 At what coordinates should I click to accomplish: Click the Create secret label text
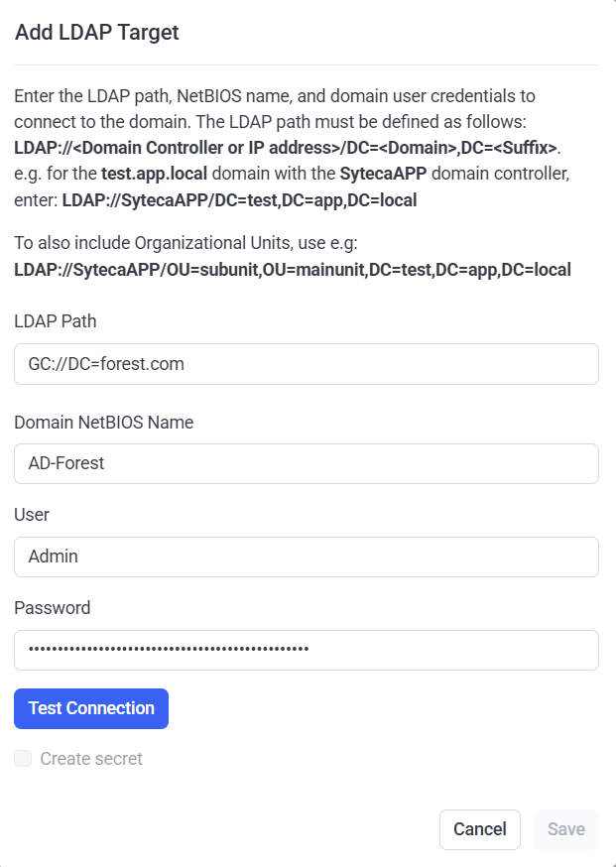[x=91, y=759]
